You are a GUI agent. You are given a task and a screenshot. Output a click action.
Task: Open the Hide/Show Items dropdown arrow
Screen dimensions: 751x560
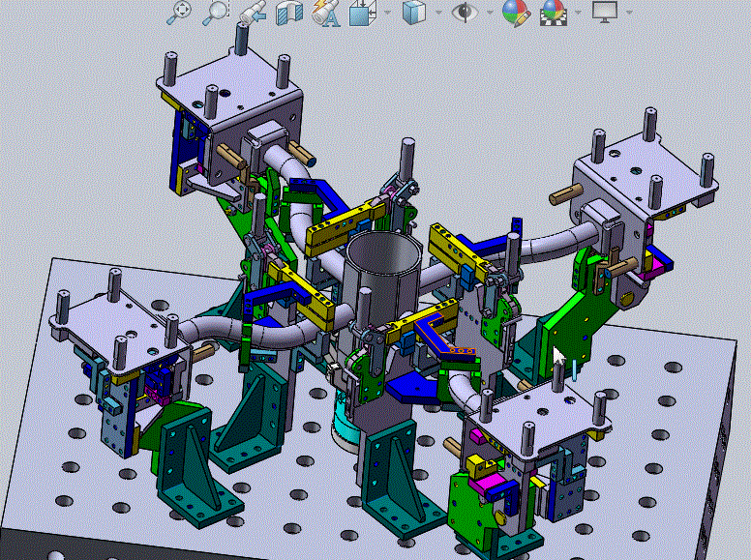490,13
